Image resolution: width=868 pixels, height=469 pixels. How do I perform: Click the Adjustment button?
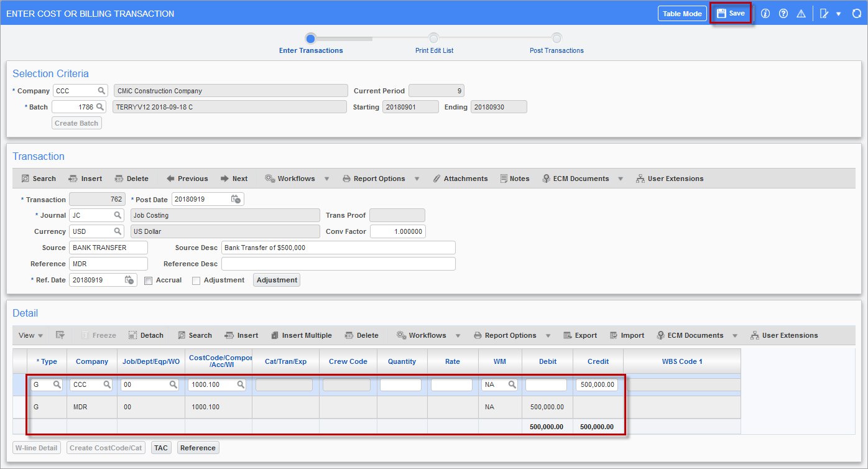click(277, 280)
